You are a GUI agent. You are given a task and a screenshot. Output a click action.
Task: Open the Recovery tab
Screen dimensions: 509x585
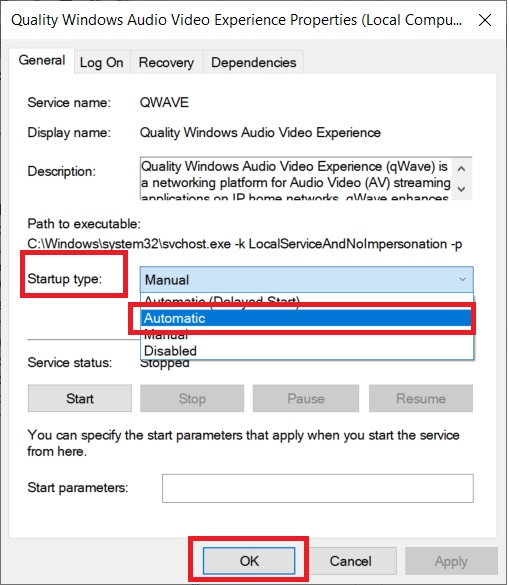pos(166,62)
